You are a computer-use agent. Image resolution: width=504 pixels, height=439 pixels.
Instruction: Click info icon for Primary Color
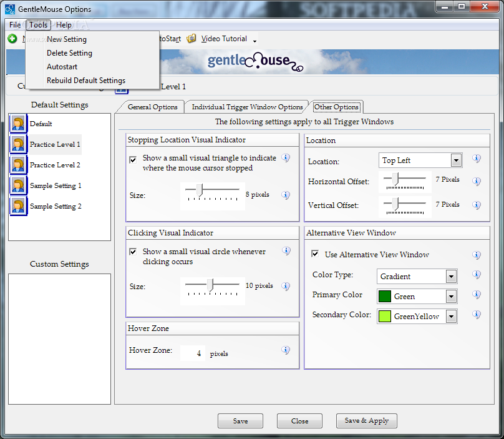(477, 295)
